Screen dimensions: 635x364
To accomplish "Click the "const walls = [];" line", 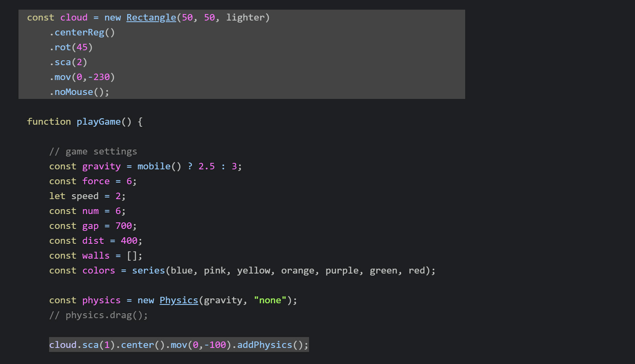I will point(96,256).
